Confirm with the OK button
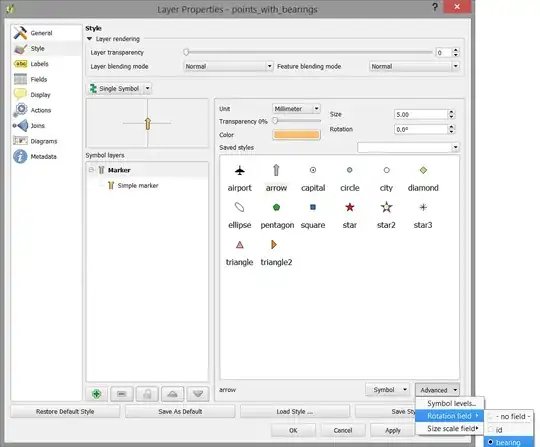The height and width of the screenshot is (447, 540). click(293, 430)
